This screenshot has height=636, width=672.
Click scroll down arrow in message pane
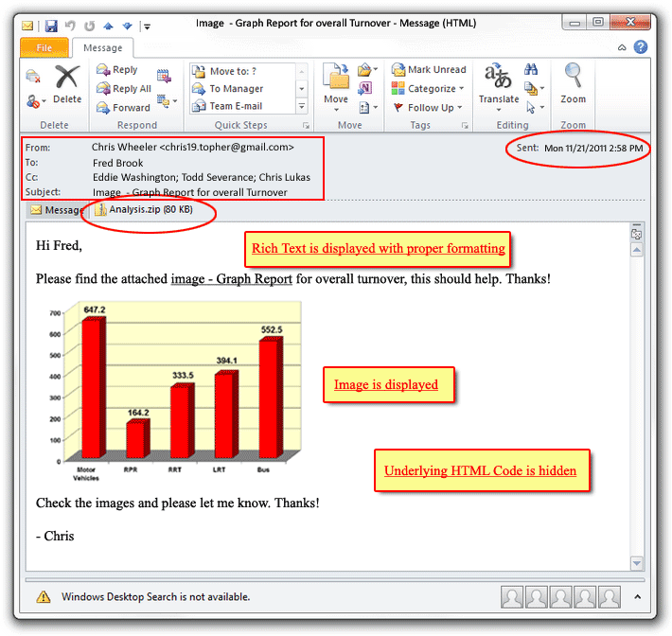pos(637,563)
